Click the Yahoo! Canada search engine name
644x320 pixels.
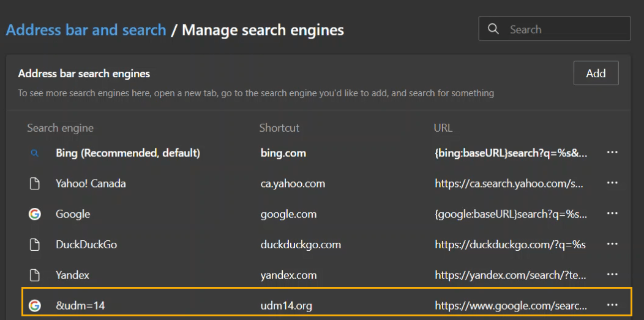(x=91, y=183)
